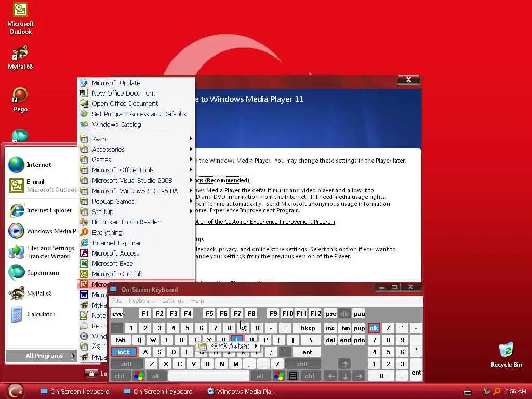Expand the Games submenu
Image resolution: width=532 pixels, height=399 pixels.
(x=137, y=160)
